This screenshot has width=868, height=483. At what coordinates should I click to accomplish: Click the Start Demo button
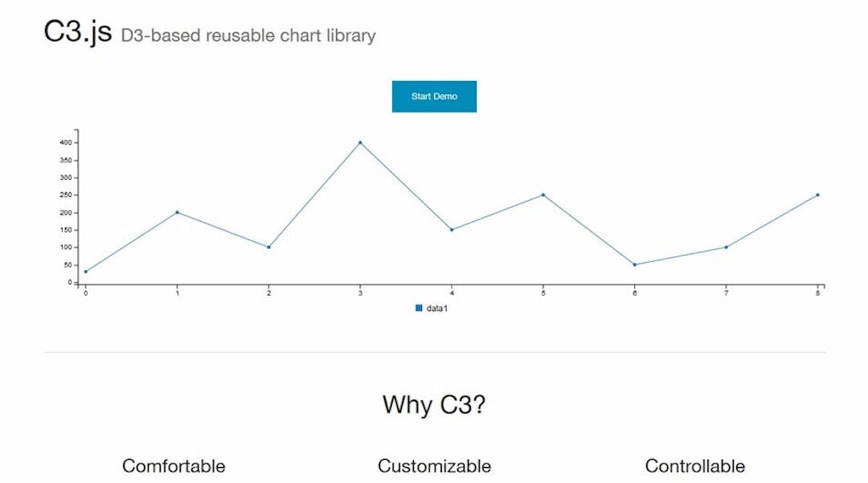[x=433, y=96]
